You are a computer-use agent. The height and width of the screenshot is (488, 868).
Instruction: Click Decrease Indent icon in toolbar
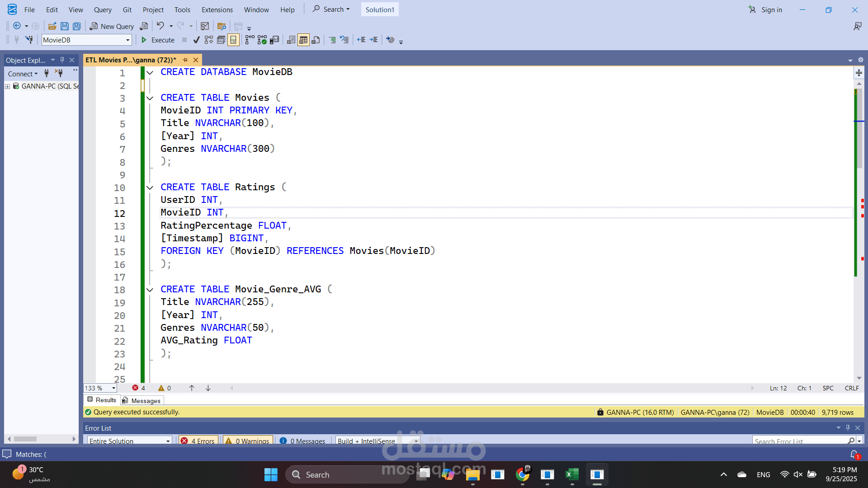[x=361, y=40]
